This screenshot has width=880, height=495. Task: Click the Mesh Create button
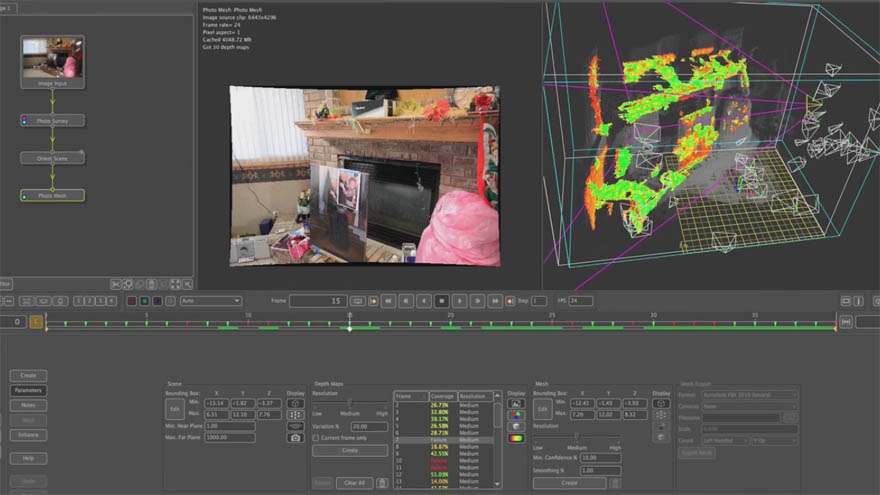[x=569, y=483]
